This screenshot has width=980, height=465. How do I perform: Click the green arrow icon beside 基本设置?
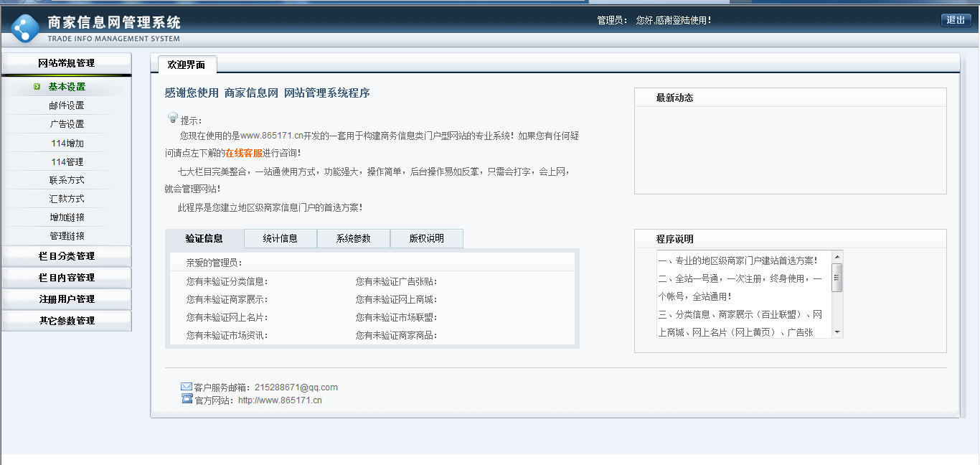pyautogui.click(x=39, y=85)
